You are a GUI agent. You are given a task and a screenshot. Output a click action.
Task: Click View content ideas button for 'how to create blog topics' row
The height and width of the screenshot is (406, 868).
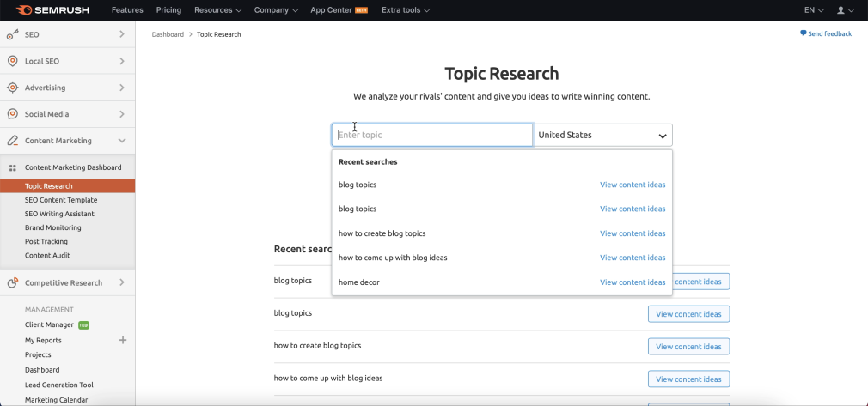[688, 347]
